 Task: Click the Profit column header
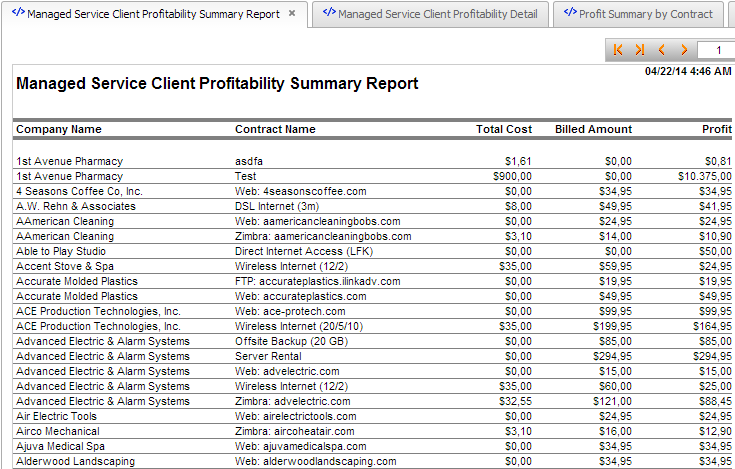click(717, 129)
